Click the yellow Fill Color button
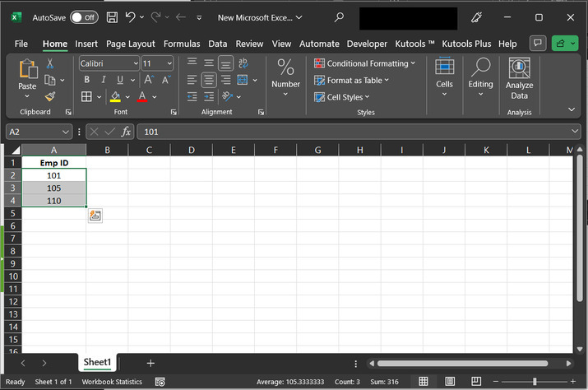This screenshot has width=588, height=390. coord(115,96)
